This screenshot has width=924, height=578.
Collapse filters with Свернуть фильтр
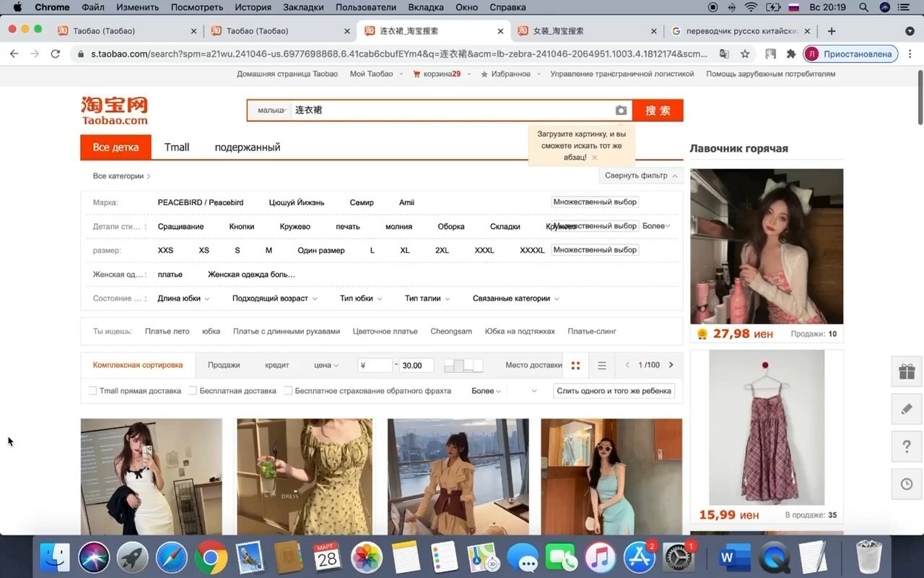tap(641, 176)
